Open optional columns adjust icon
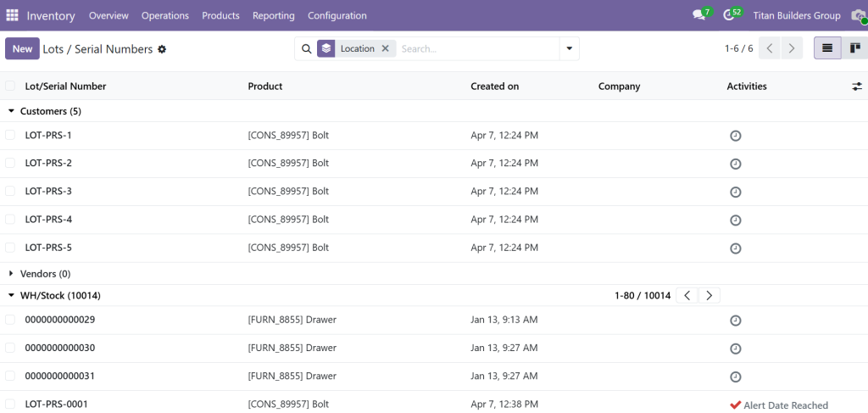 pyautogui.click(x=856, y=87)
